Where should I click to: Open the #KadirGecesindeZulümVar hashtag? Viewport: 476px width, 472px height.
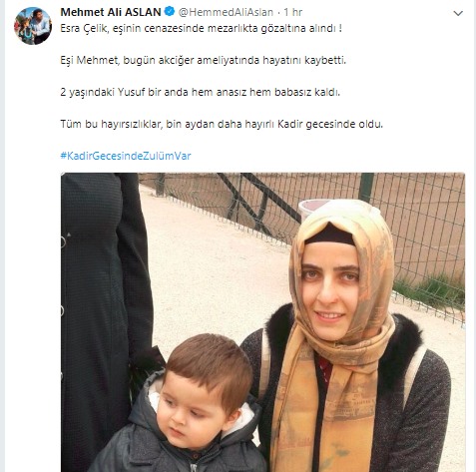[126, 156]
